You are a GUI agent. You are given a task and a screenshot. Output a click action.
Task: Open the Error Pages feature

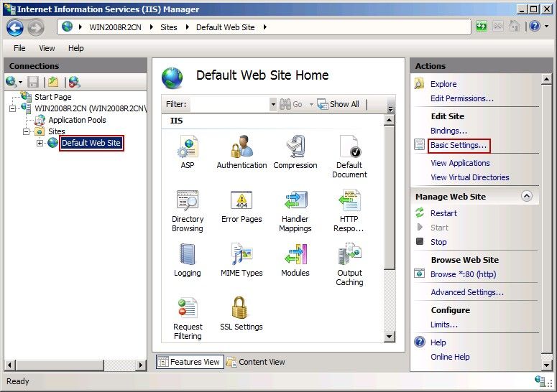tap(241, 207)
